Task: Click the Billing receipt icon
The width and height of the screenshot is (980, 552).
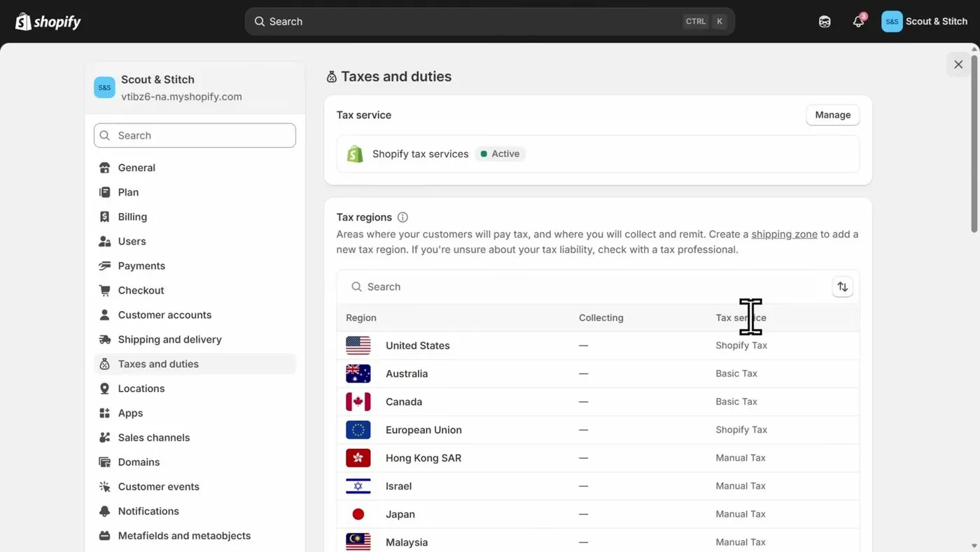Action: click(x=104, y=216)
